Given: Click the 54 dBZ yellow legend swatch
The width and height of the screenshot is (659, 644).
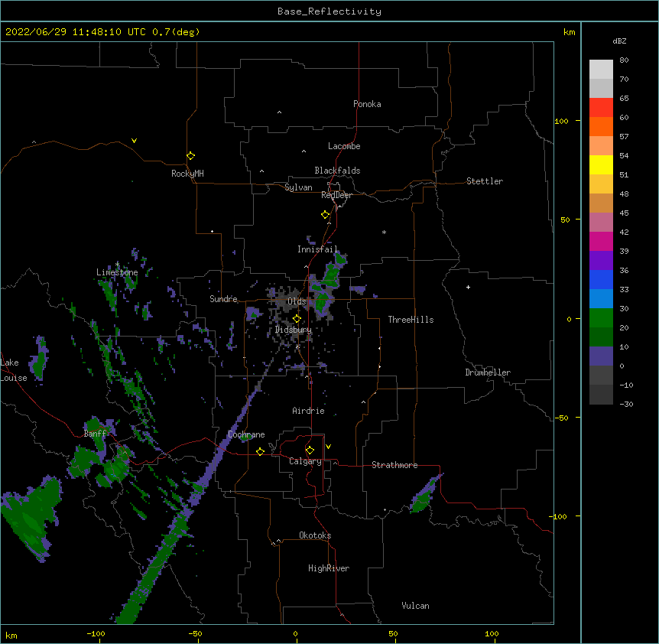Looking at the screenshot, I should point(601,164).
